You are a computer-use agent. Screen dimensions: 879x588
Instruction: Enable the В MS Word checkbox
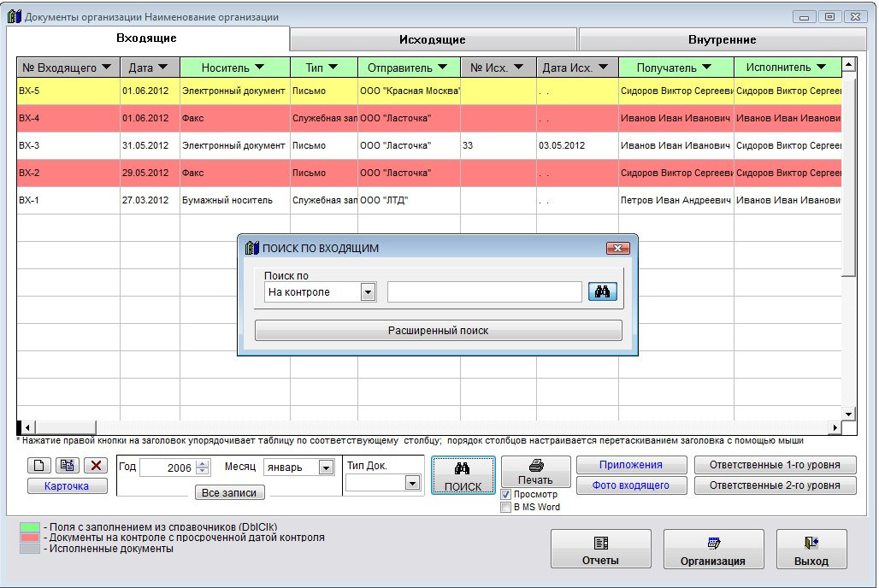(x=506, y=507)
